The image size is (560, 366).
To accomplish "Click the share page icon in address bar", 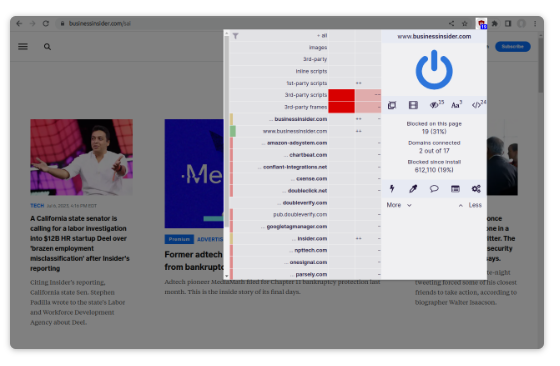I will click(451, 24).
